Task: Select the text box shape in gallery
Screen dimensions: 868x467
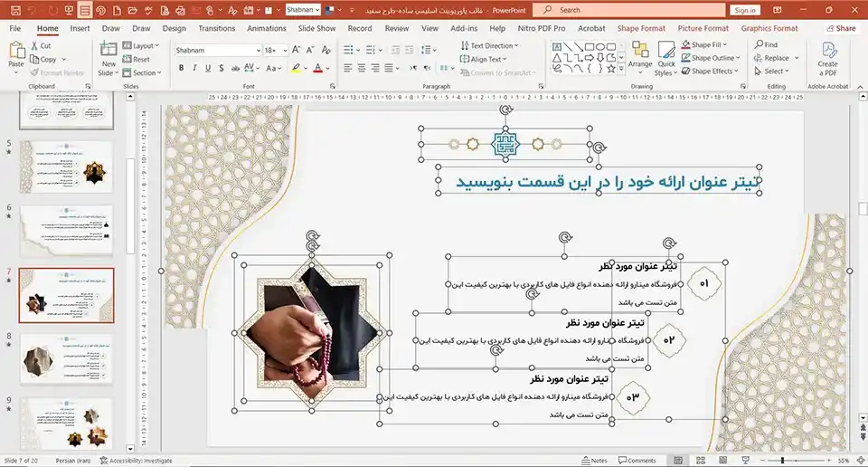Action: tap(557, 47)
